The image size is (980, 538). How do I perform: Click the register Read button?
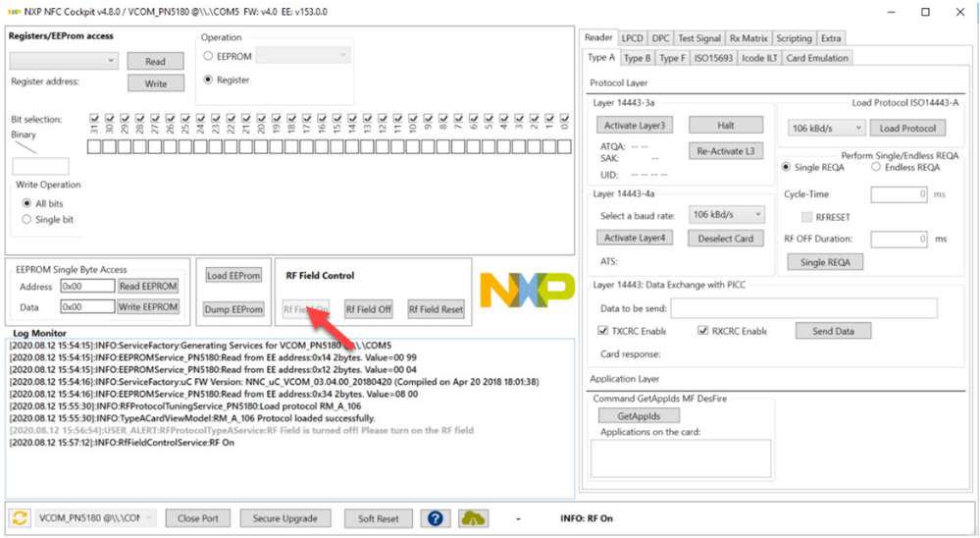(155, 61)
